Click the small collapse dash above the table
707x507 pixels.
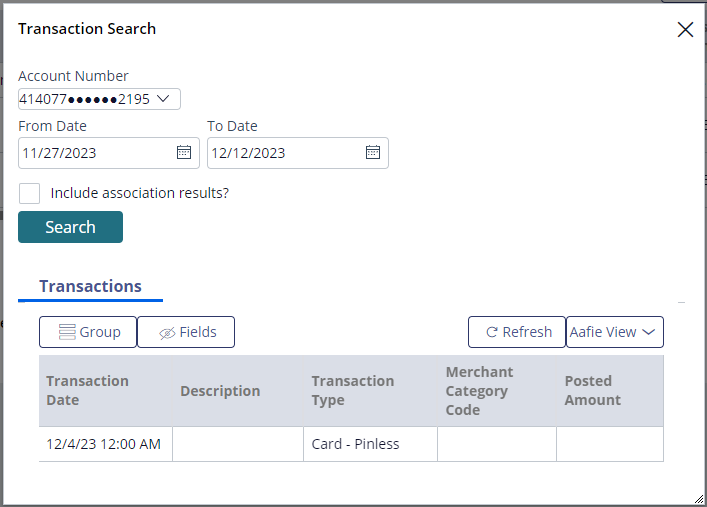(x=681, y=303)
